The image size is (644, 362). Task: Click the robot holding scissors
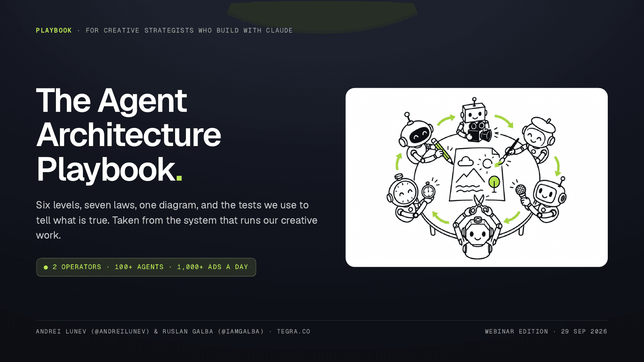[478, 227]
